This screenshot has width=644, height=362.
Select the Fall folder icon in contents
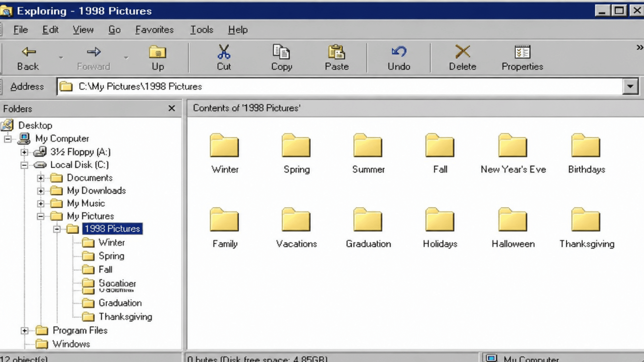440,145
